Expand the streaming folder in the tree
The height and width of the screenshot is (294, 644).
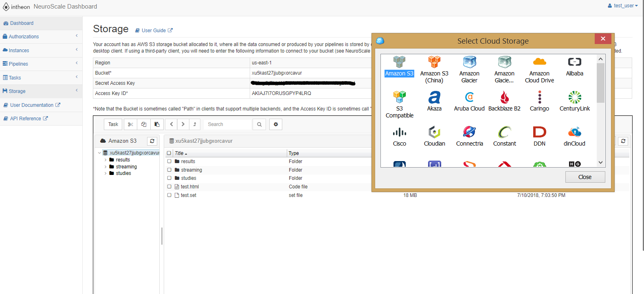click(x=106, y=167)
